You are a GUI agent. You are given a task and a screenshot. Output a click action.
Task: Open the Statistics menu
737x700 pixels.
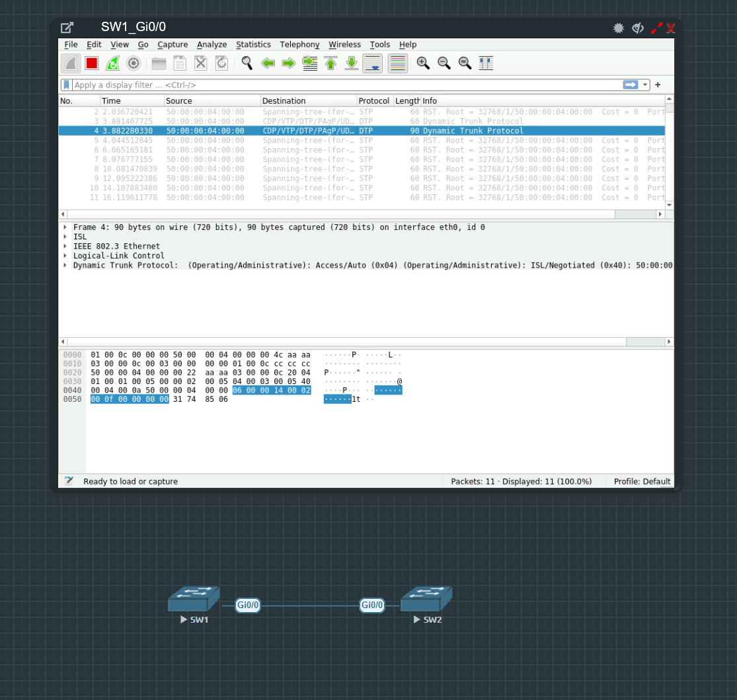(x=253, y=44)
